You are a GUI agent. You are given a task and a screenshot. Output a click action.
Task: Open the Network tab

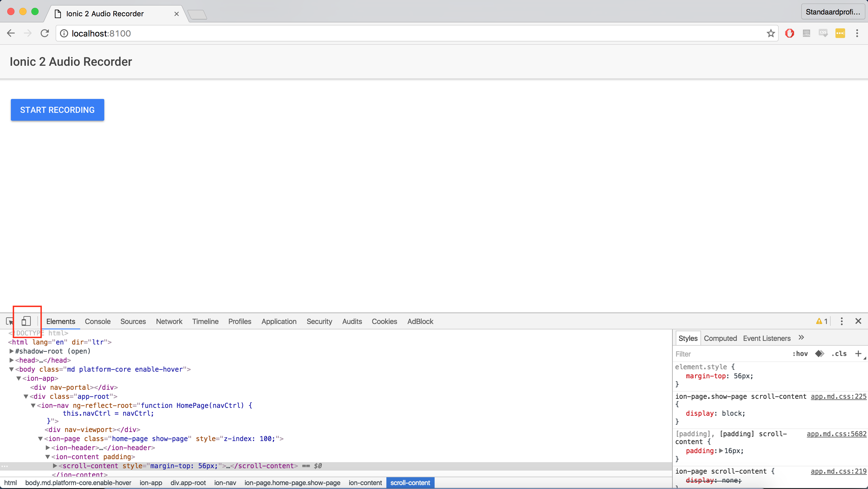(x=169, y=321)
